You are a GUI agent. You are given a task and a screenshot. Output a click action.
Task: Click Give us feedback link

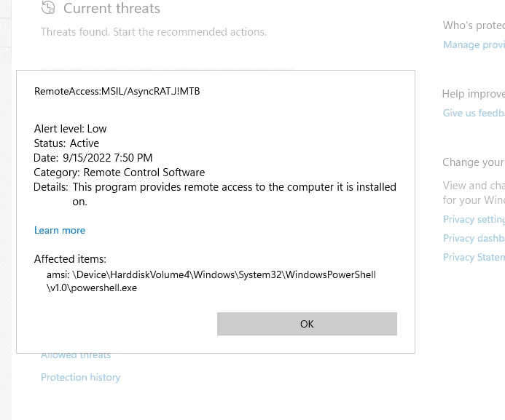coord(474,113)
